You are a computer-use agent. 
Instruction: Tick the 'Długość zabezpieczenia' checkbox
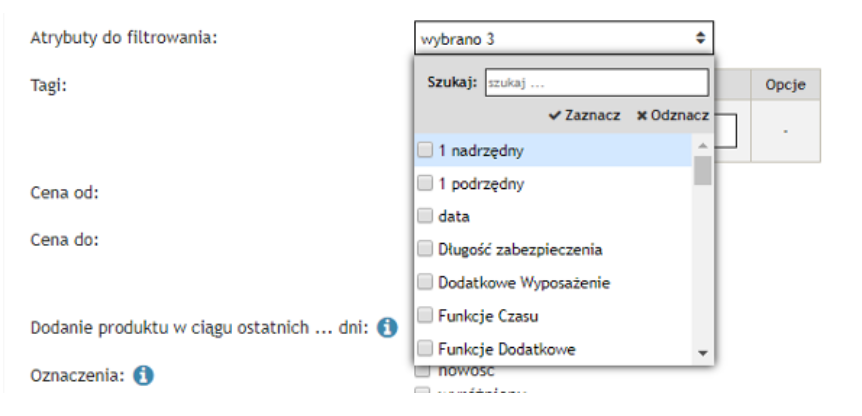tap(425, 249)
